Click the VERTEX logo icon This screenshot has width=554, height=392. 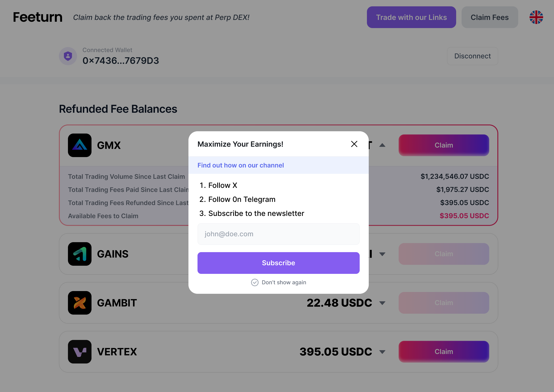point(80,352)
